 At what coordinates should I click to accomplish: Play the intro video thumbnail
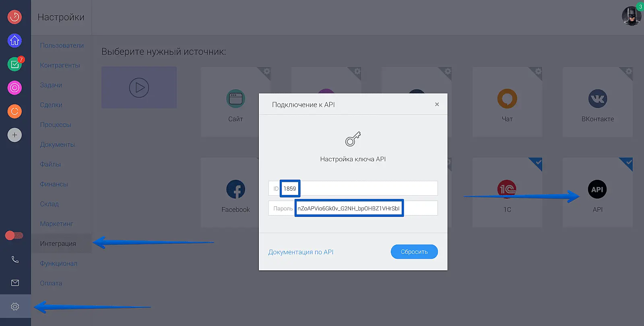139,87
